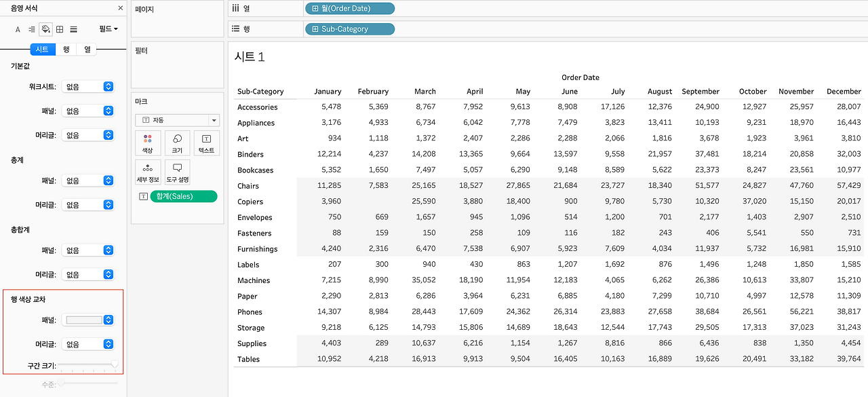Open the 총합계 머리글 shading dropdown

coord(88,274)
